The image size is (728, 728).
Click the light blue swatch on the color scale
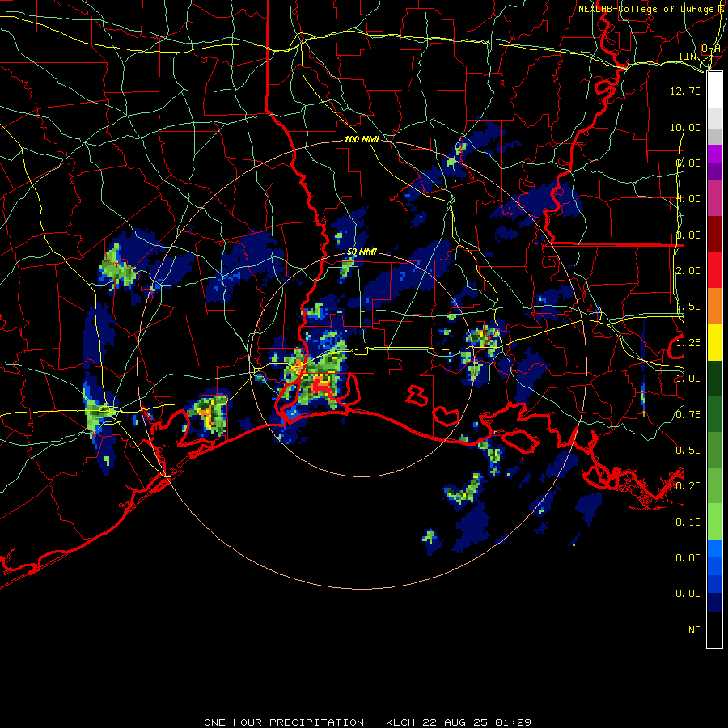[x=714, y=548]
